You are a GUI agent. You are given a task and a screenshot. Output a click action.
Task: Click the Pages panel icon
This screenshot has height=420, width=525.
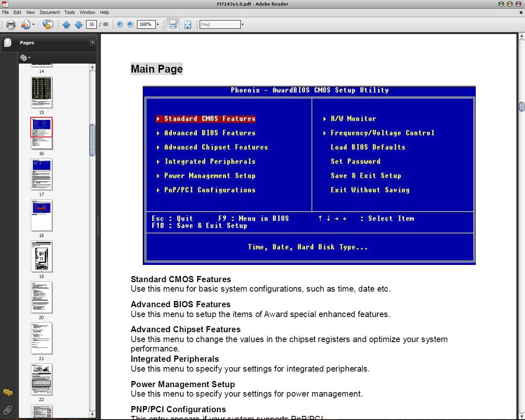(x=8, y=43)
